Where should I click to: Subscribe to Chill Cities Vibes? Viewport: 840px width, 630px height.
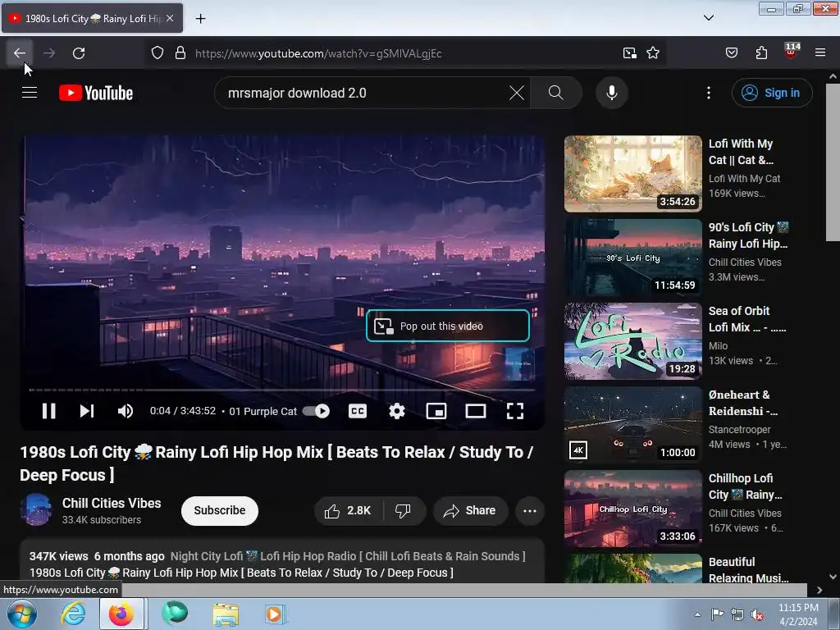point(220,510)
